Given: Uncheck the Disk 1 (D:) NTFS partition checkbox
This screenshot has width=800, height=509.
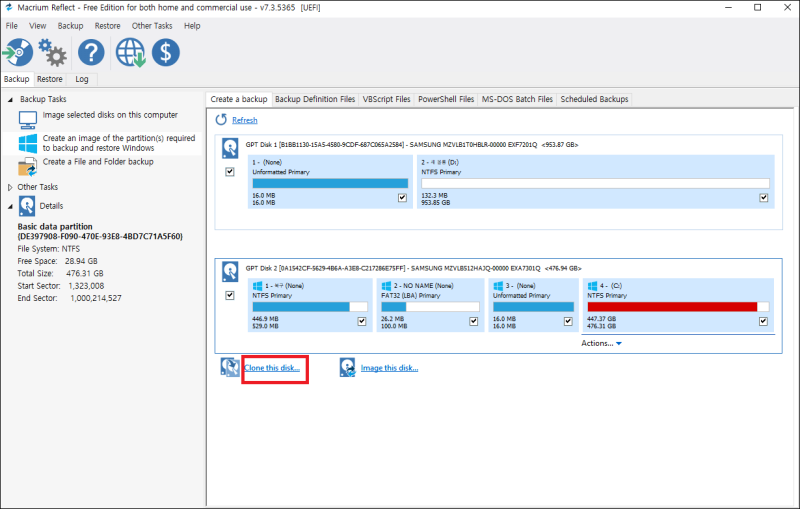Looking at the screenshot, I should point(764,198).
